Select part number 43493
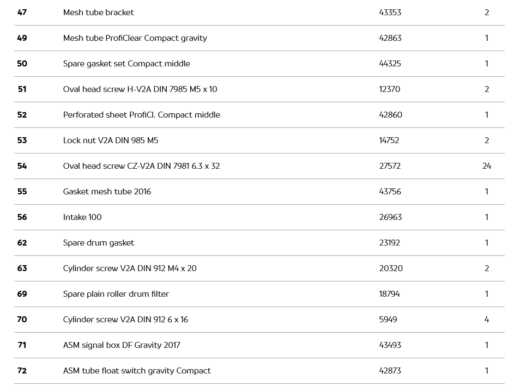 pyautogui.click(x=390, y=345)
